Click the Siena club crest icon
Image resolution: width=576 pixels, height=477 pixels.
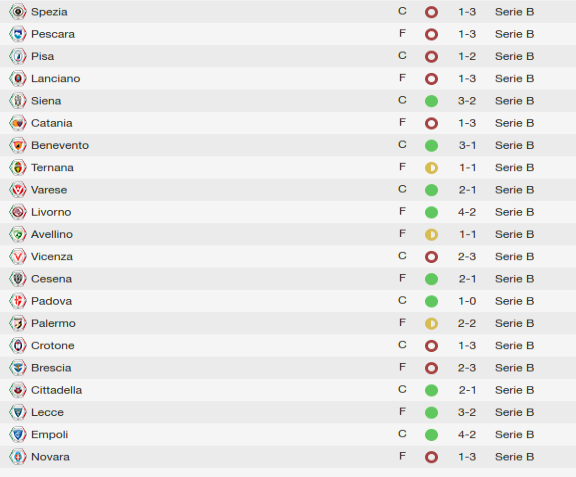(18, 101)
